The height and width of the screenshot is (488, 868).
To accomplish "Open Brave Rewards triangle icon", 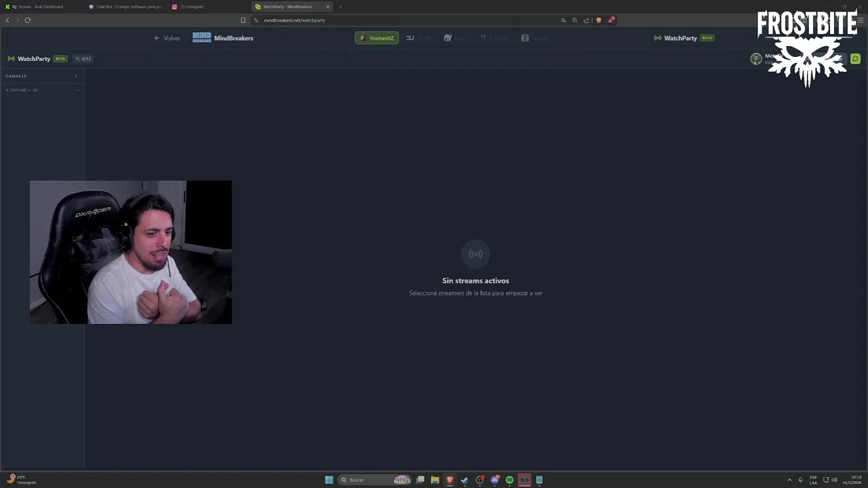I will coord(610,20).
